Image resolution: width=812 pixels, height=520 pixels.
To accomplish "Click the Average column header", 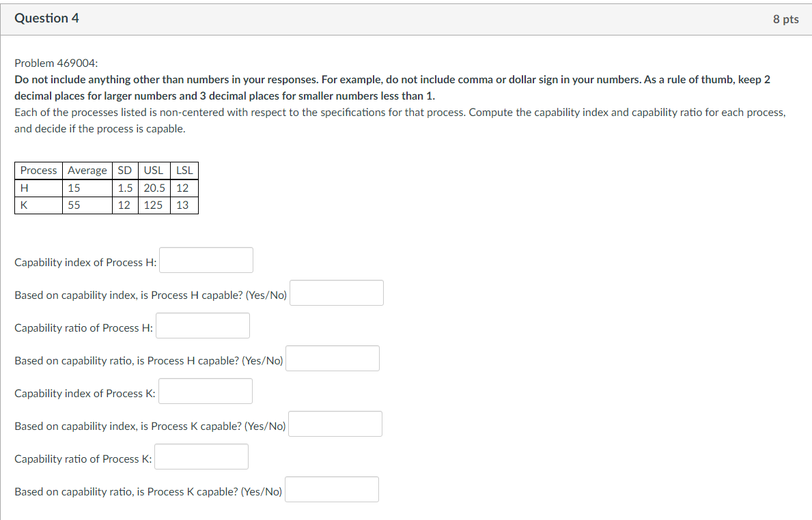I will [x=87, y=170].
